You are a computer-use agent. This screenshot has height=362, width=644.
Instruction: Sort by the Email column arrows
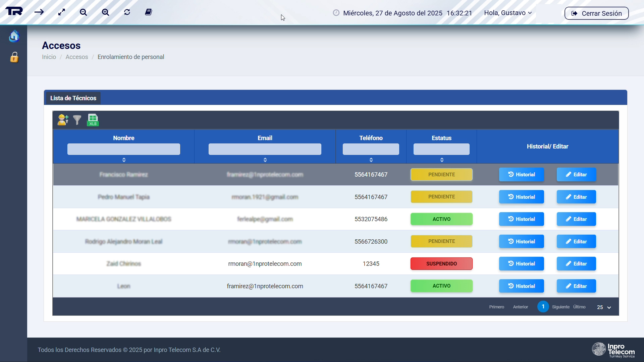point(265,160)
